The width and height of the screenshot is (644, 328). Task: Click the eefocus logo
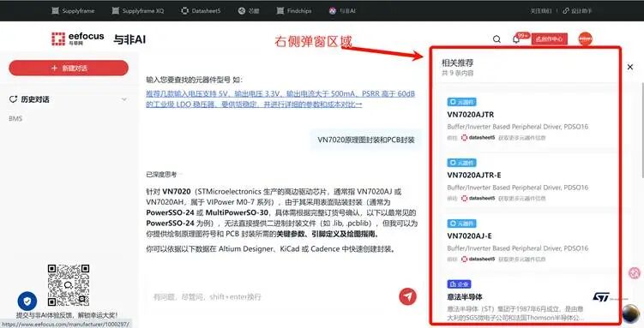pyautogui.click(x=78, y=39)
